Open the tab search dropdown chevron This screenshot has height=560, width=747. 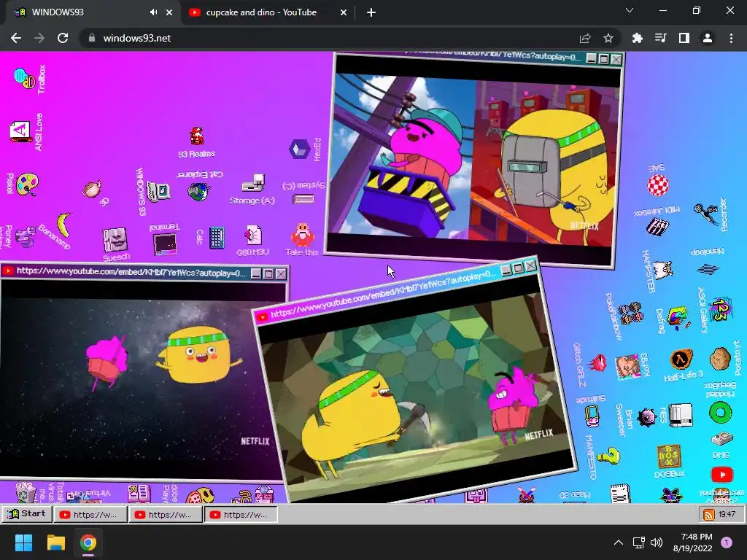(630, 10)
